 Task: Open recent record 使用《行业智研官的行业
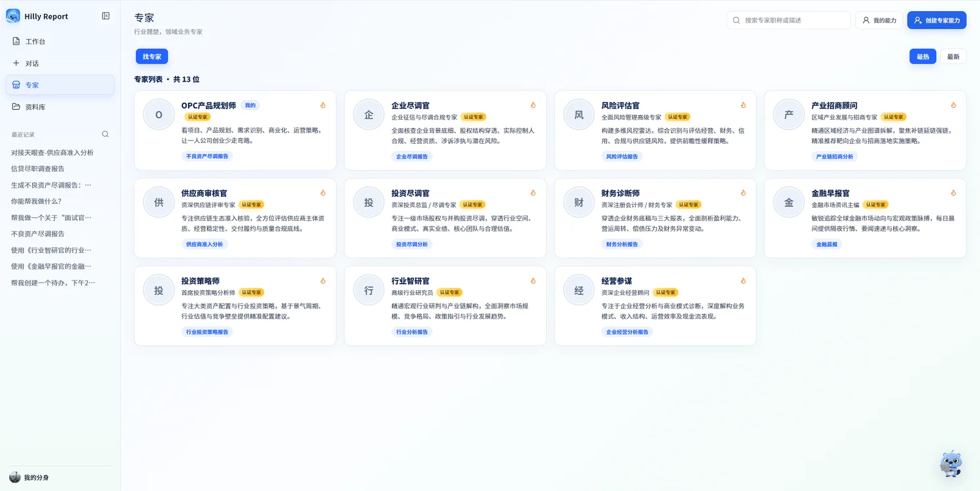pos(52,250)
